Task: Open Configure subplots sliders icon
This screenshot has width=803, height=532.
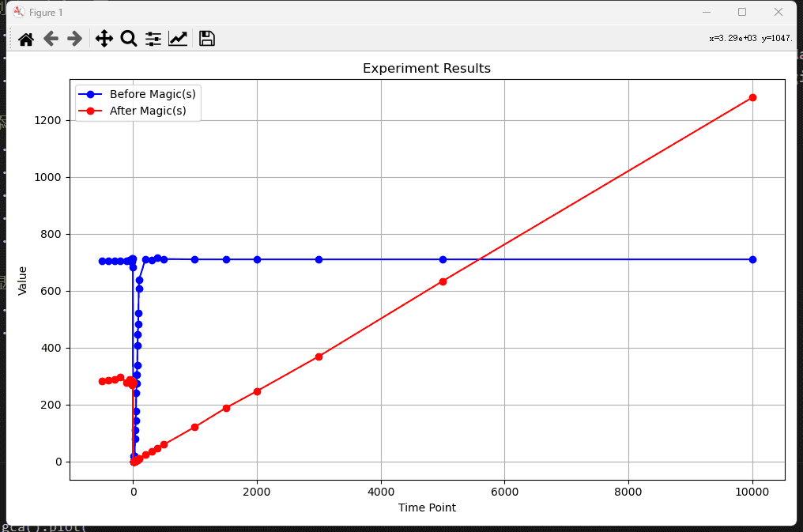Action: (153, 39)
